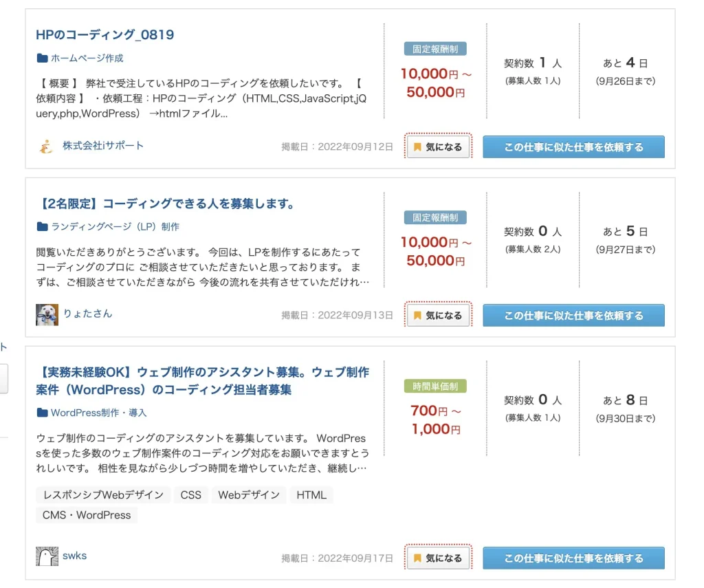The image size is (704, 588).
Task: Toggle 気になる on the 2名限定 job
Action: [x=438, y=316]
